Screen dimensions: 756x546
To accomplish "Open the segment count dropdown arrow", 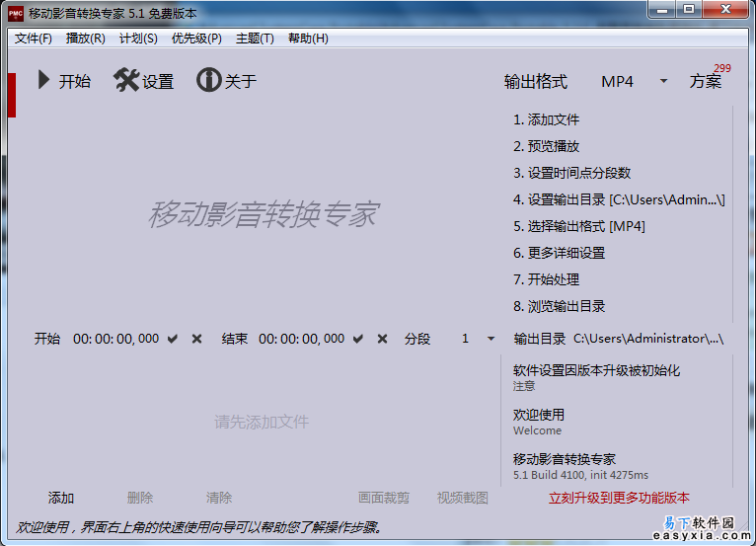I will [x=491, y=339].
